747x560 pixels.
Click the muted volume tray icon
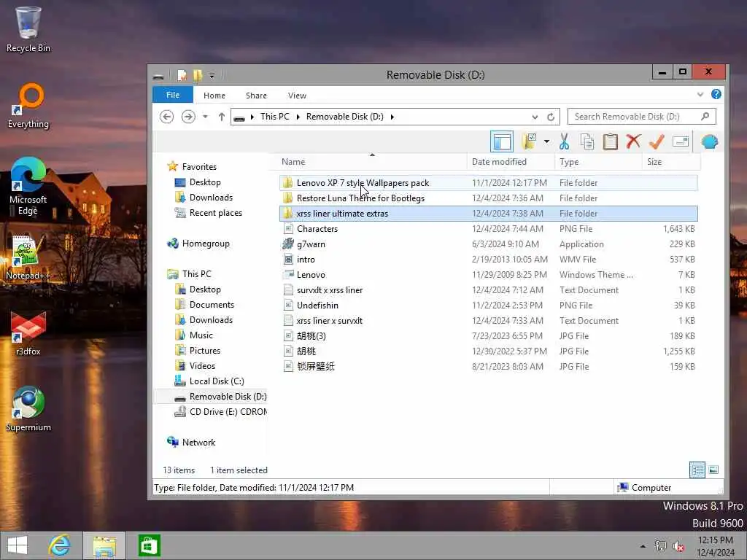(x=678, y=546)
